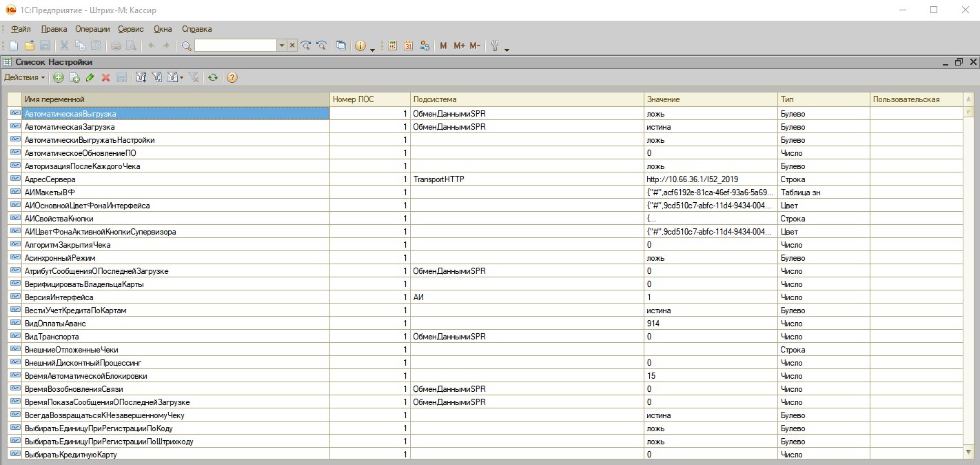
Task: Open the Calendar tool
Action: pos(408,46)
